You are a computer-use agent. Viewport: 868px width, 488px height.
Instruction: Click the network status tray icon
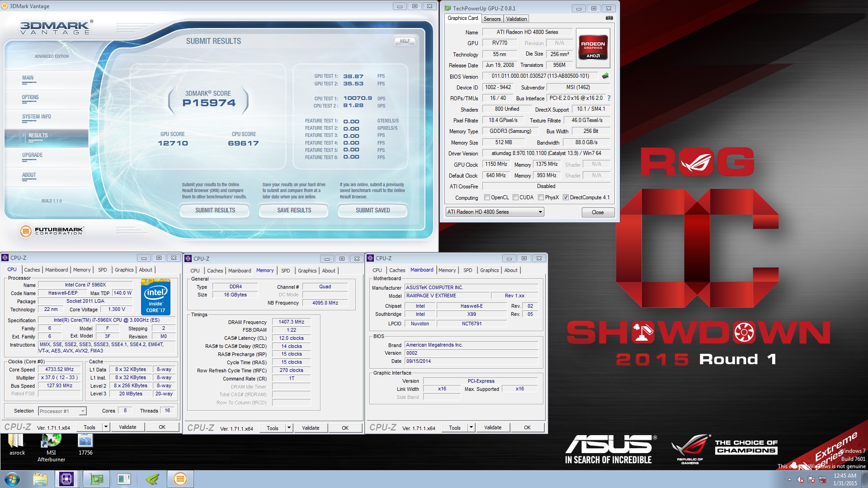click(822, 479)
